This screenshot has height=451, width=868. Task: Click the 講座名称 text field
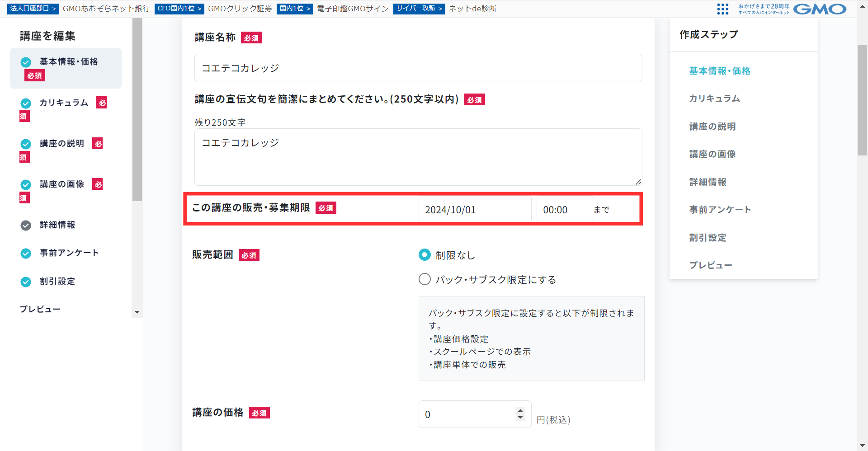point(418,68)
